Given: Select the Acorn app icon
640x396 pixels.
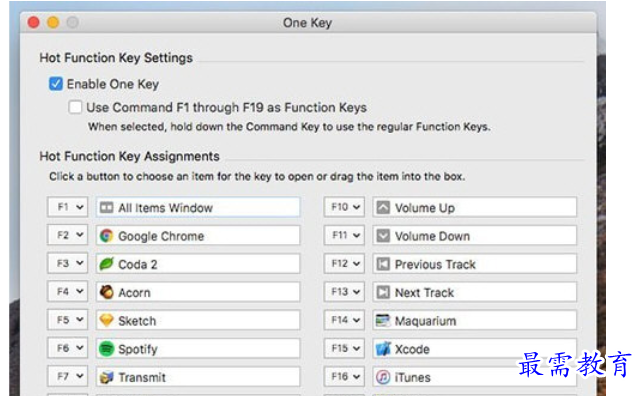Looking at the screenshot, I should [x=107, y=292].
